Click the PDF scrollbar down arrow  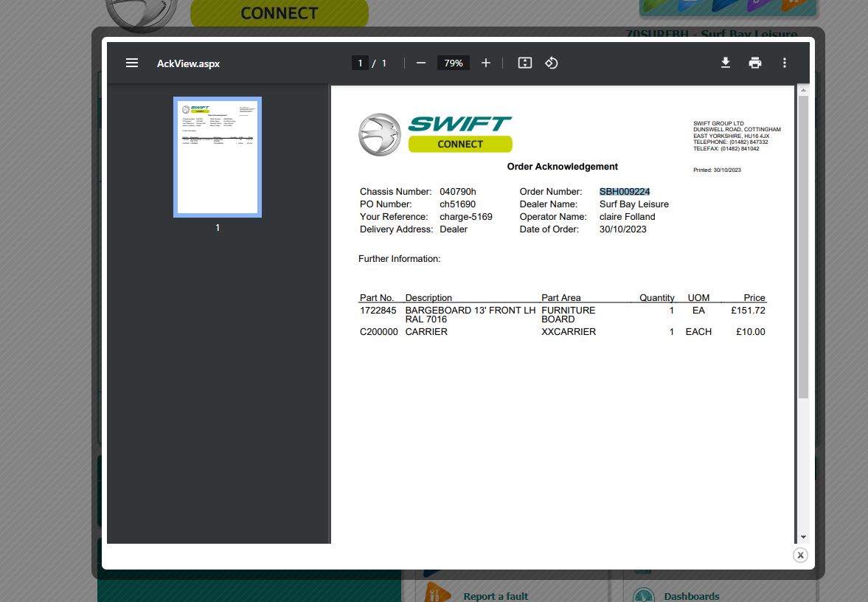tap(803, 537)
